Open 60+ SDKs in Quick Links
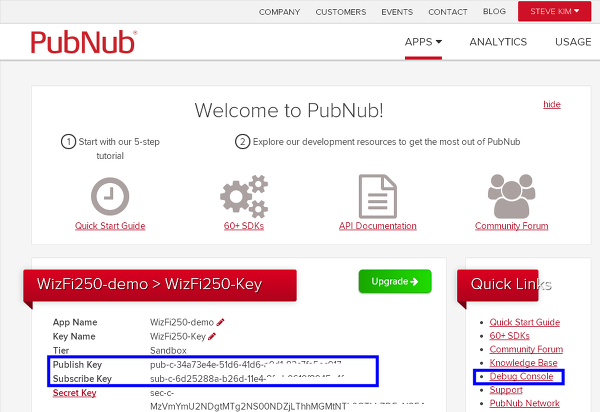The image size is (600, 412). coord(509,335)
